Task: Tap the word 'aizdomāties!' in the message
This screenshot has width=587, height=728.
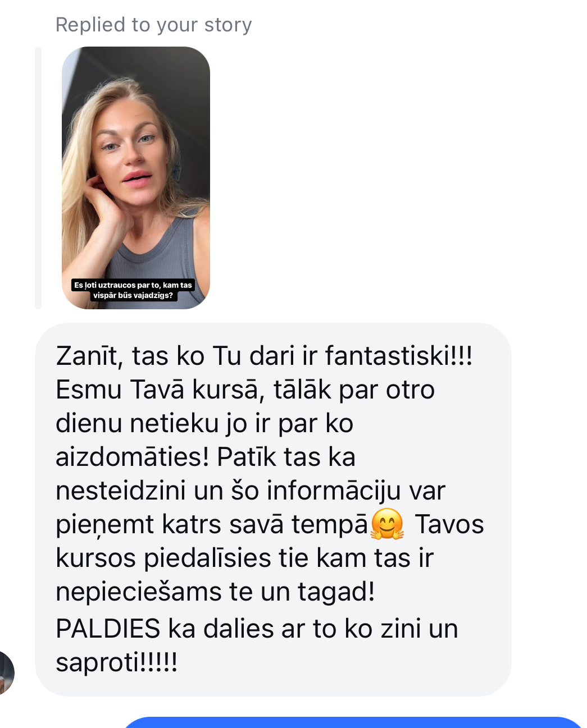Action: pyautogui.click(x=133, y=457)
